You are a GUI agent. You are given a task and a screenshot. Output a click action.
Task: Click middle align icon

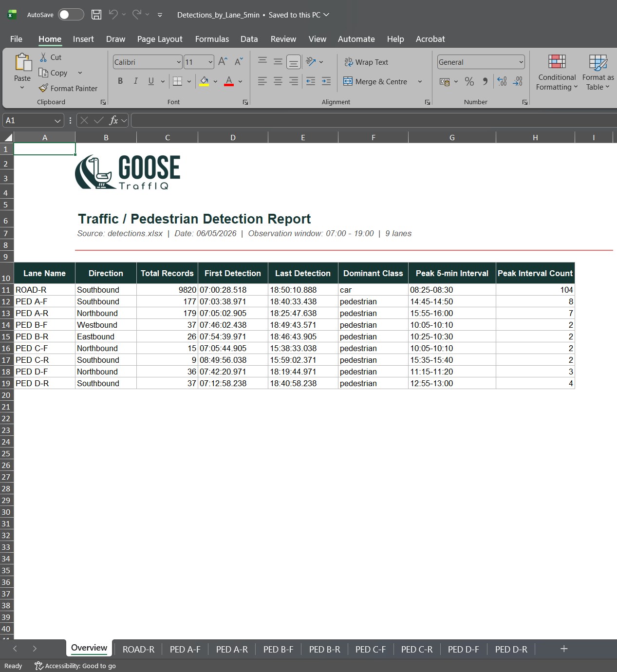tap(278, 61)
